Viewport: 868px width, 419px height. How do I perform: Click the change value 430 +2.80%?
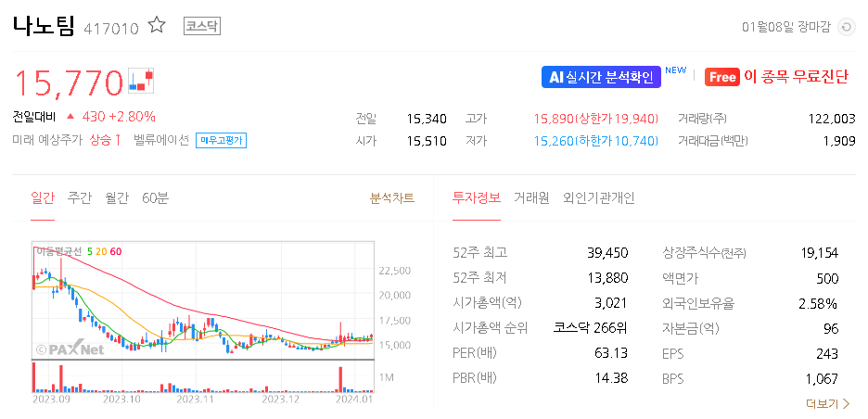(119, 117)
